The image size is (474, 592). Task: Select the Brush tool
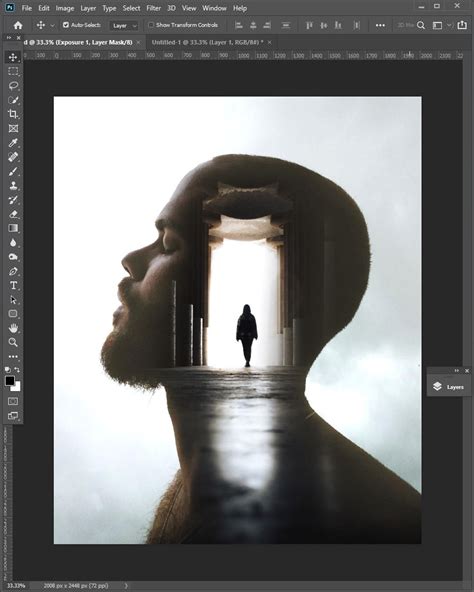(13, 171)
